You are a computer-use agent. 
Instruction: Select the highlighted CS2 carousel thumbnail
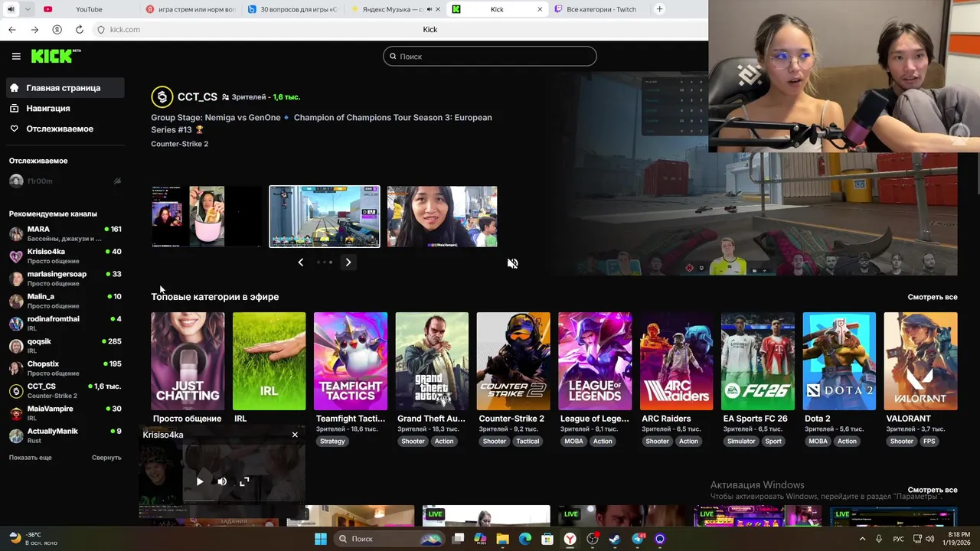point(324,217)
